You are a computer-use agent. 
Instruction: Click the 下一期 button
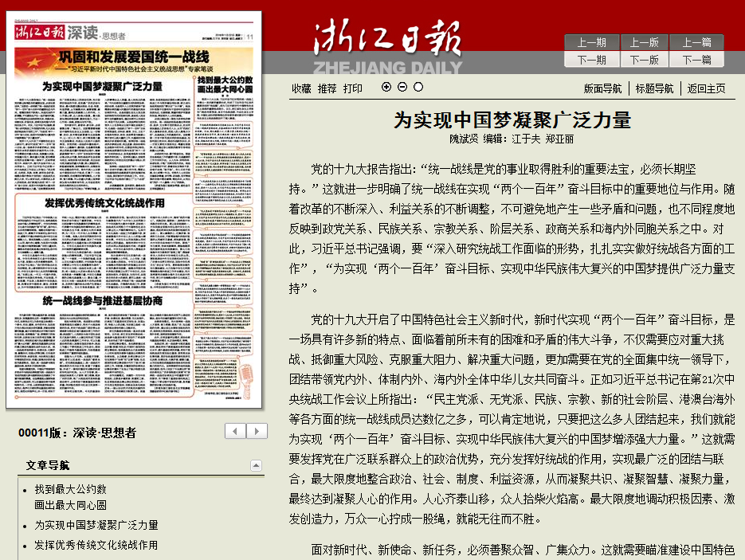pos(591,60)
